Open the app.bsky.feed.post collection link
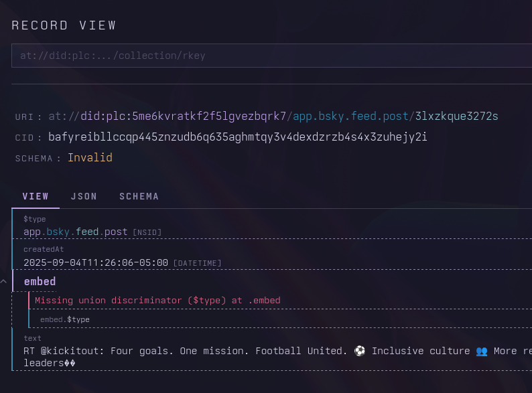The height and width of the screenshot is (393, 532). tap(351, 116)
